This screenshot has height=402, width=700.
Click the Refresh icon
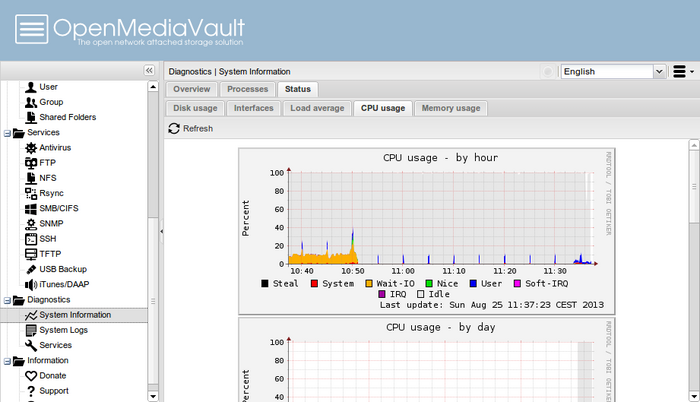(174, 129)
